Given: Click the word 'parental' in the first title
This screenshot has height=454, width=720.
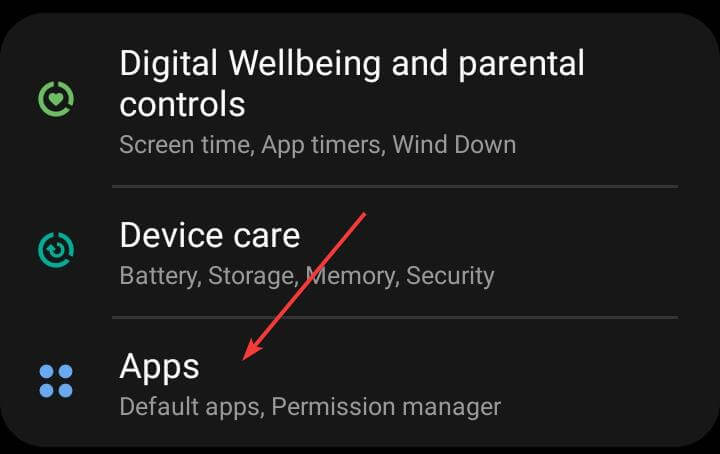Looking at the screenshot, I should pyautogui.click(x=521, y=63).
